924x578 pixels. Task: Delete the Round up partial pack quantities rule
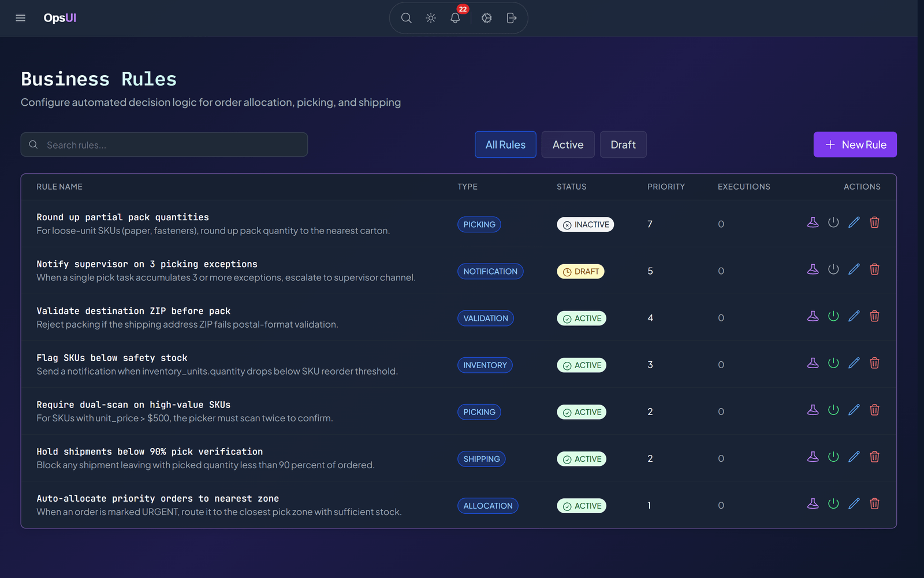click(874, 223)
